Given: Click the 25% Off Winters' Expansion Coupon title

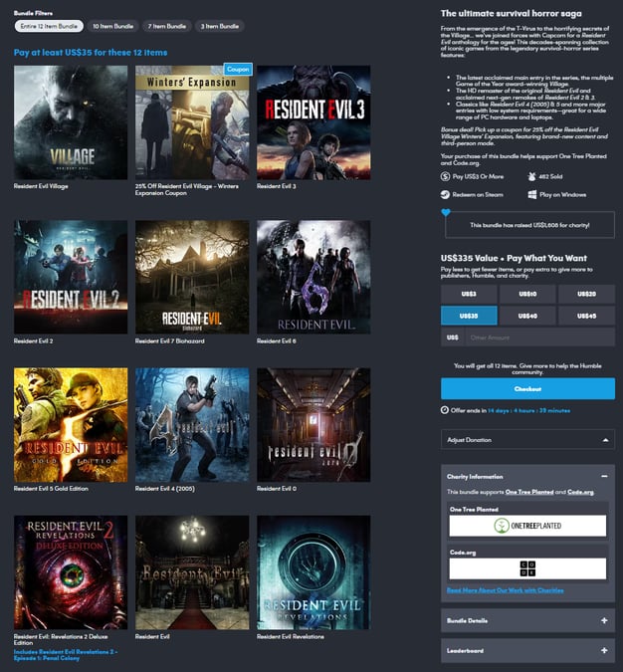Looking at the screenshot, I should [x=186, y=189].
